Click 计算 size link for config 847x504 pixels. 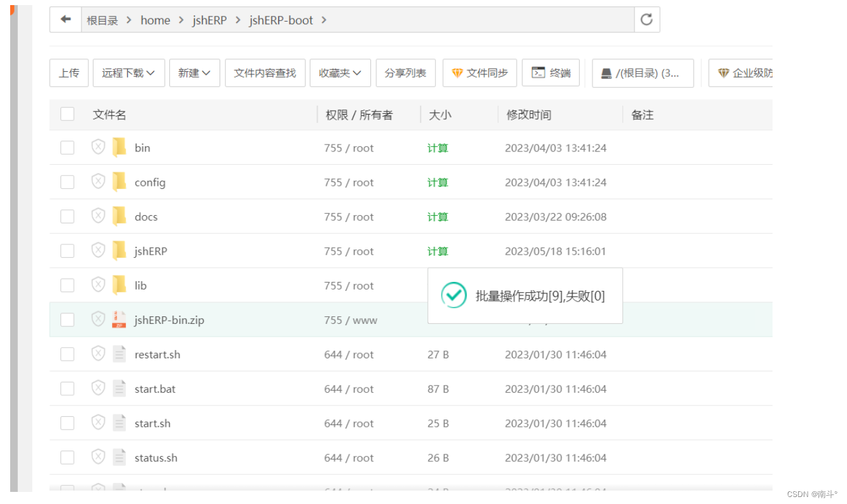[438, 182]
